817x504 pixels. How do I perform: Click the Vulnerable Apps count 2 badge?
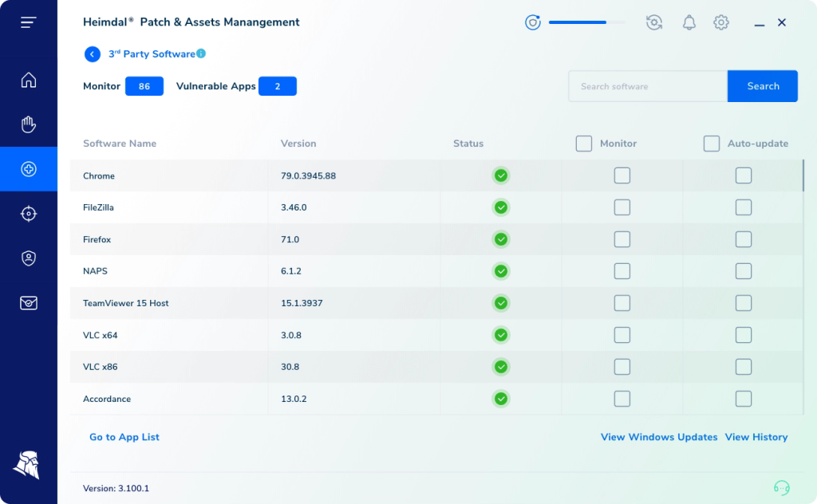tap(278, 86)
